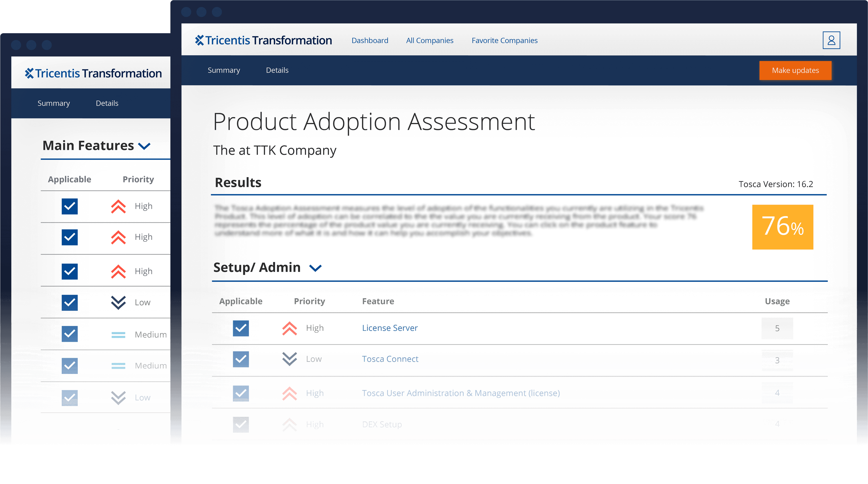868x484 pixels.
Task: Toggle Applicable checkbox in the last Low row
Action: [x=70, y=398]
